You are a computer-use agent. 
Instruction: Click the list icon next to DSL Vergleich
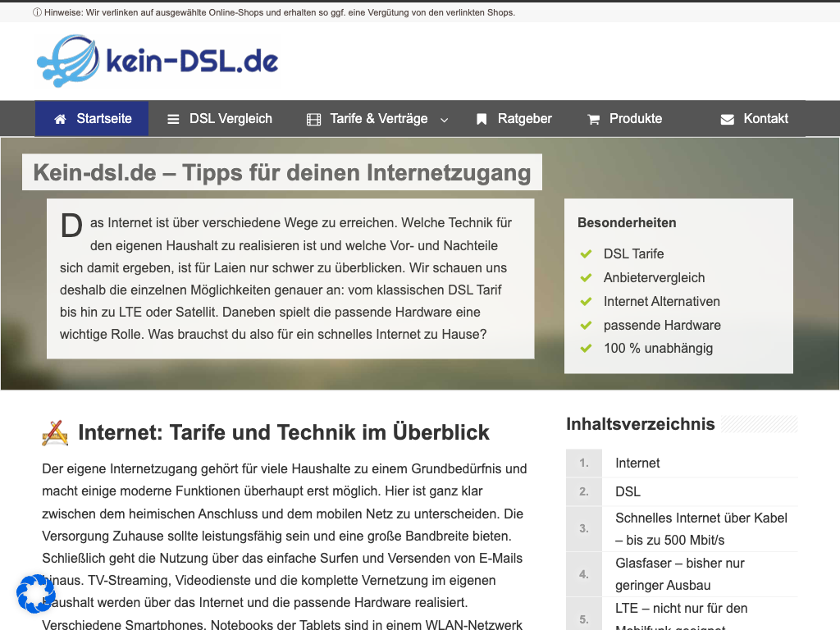point(173,119)
